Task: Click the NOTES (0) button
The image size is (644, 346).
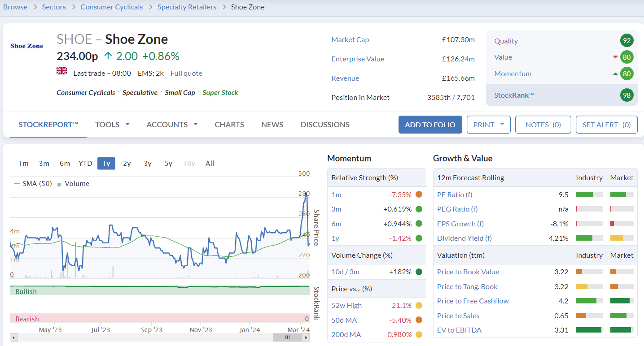Action: pyautogui.click(x=543, y=125)
